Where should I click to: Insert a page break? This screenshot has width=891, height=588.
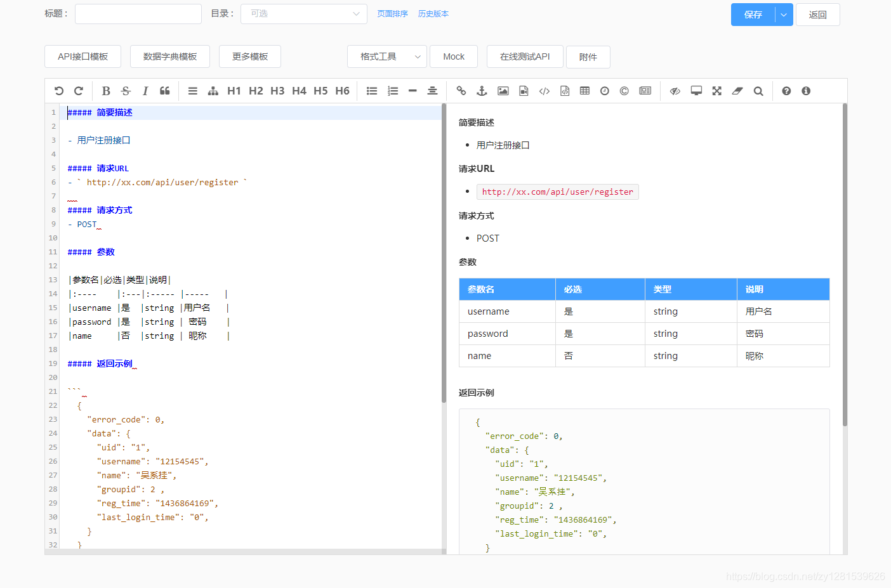645,91
